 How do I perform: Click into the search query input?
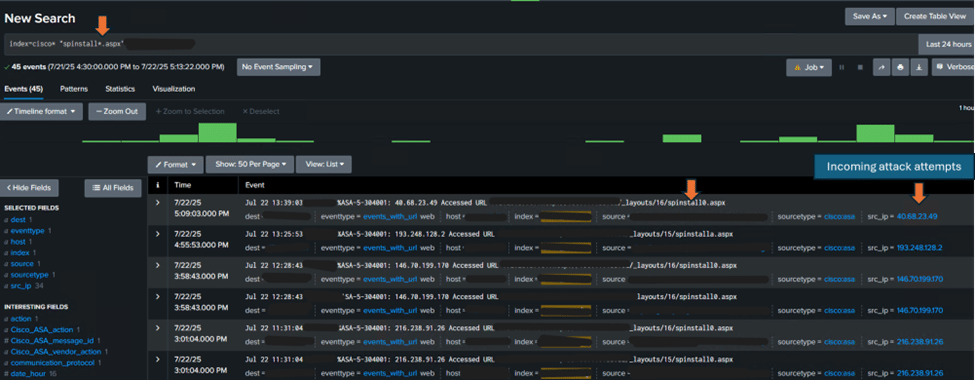click(x=460, y=44)
